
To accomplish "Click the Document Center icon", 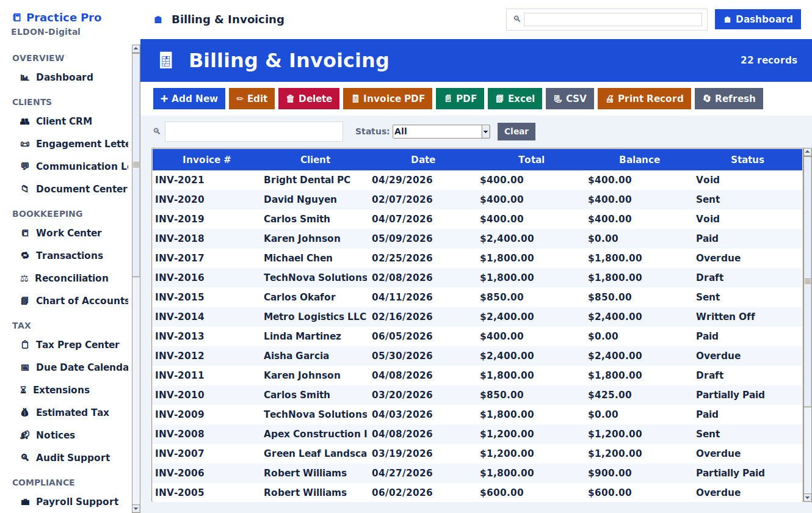I will coord(25,189).
